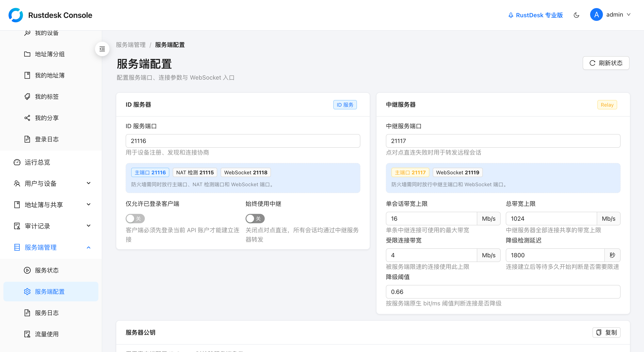
Task: Focus the 总带宽上限 input
Action: pos(551,219)
